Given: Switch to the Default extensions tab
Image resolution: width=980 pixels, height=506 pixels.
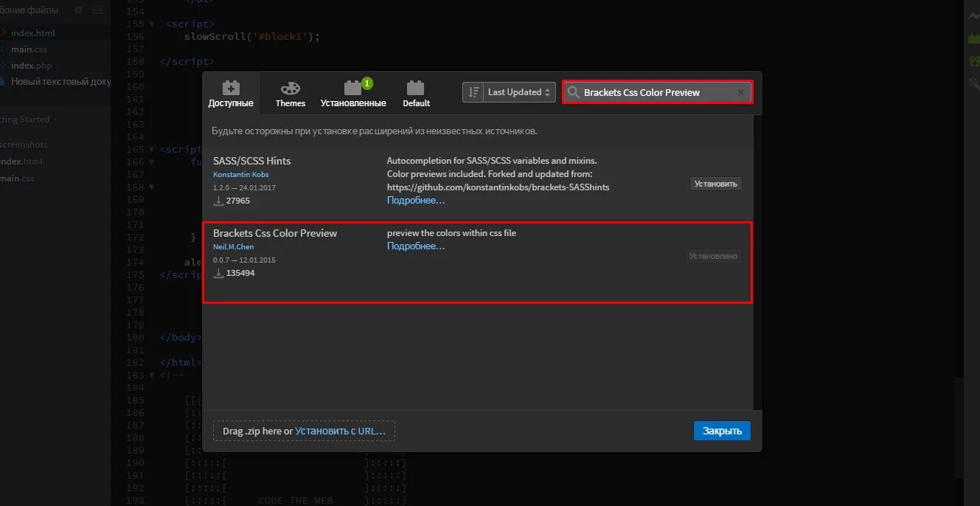Looking at the screenshot, I should tap(416, 94).
